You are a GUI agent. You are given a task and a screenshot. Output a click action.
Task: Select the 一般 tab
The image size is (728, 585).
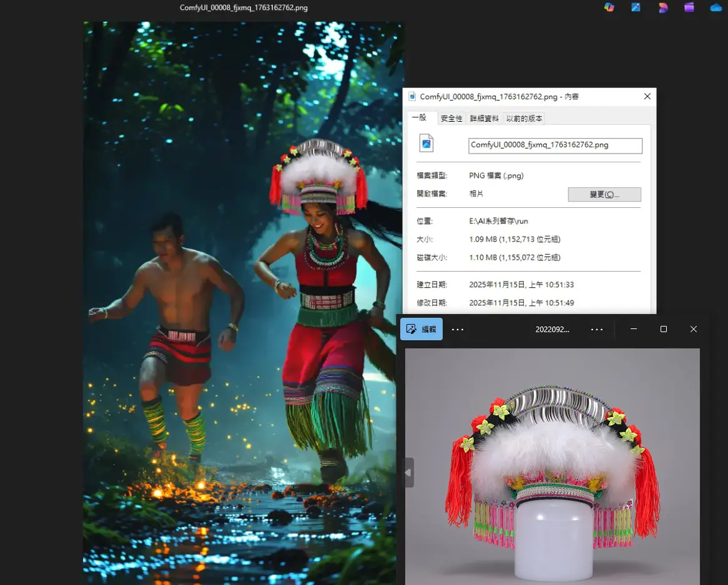click(x=420, y=118)
